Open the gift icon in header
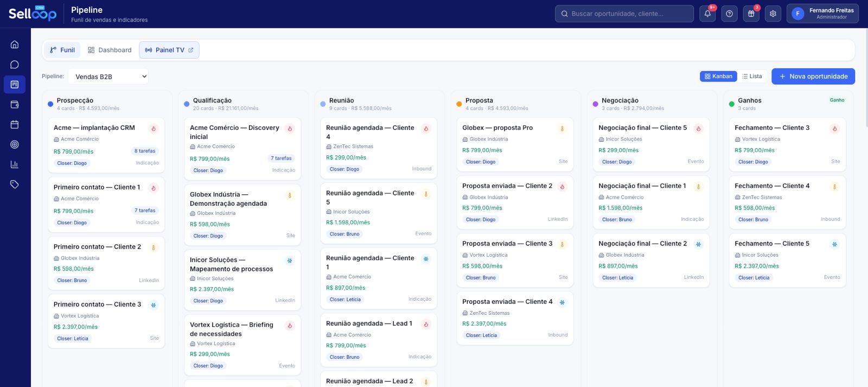 click(751, 14)
